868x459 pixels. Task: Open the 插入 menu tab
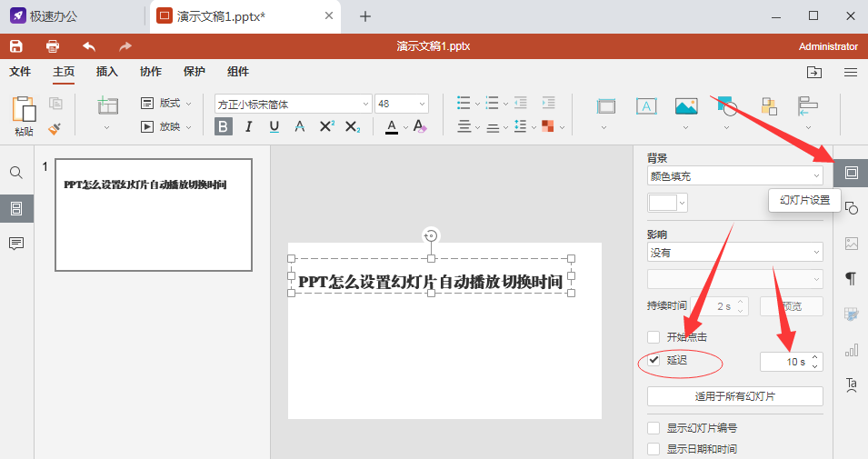point(107,72)
